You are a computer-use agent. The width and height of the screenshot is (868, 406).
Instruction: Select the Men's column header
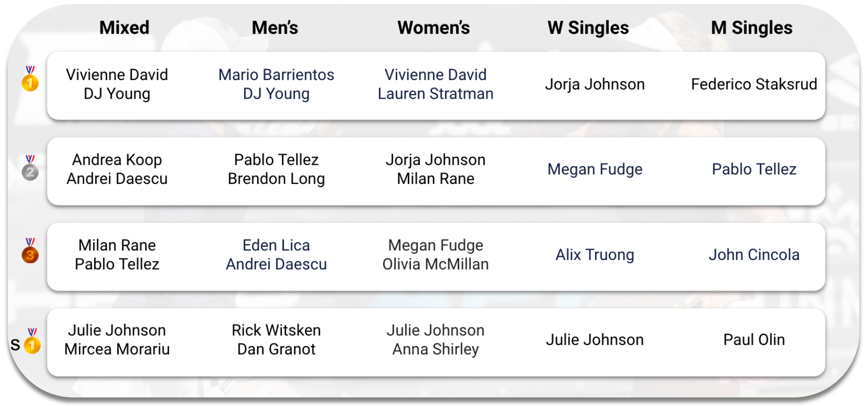(x=275, y=28)
